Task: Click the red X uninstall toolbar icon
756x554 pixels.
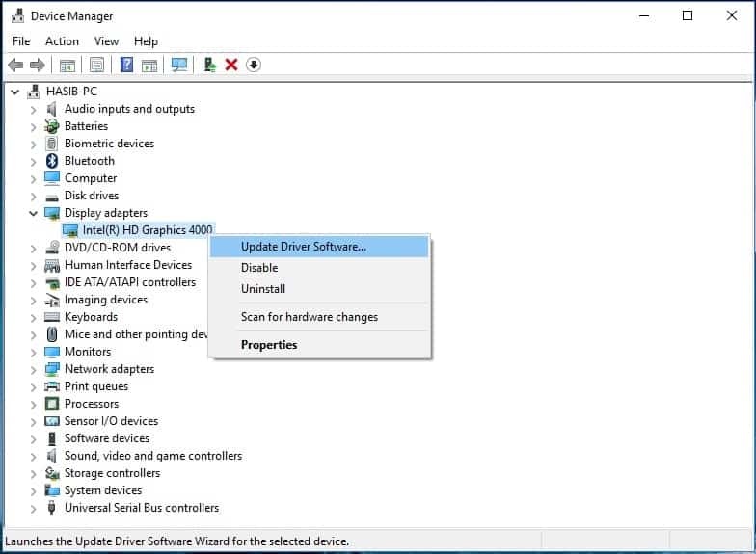Action: coord(231,65)
